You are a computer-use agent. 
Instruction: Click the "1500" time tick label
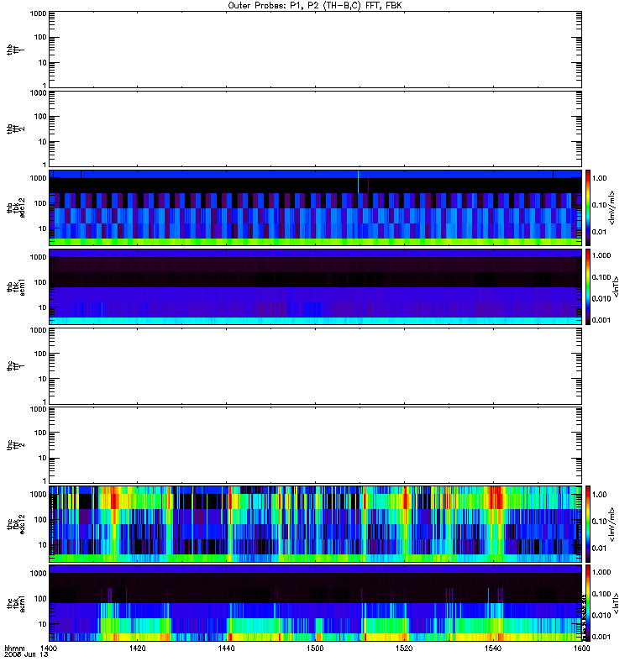315,648
